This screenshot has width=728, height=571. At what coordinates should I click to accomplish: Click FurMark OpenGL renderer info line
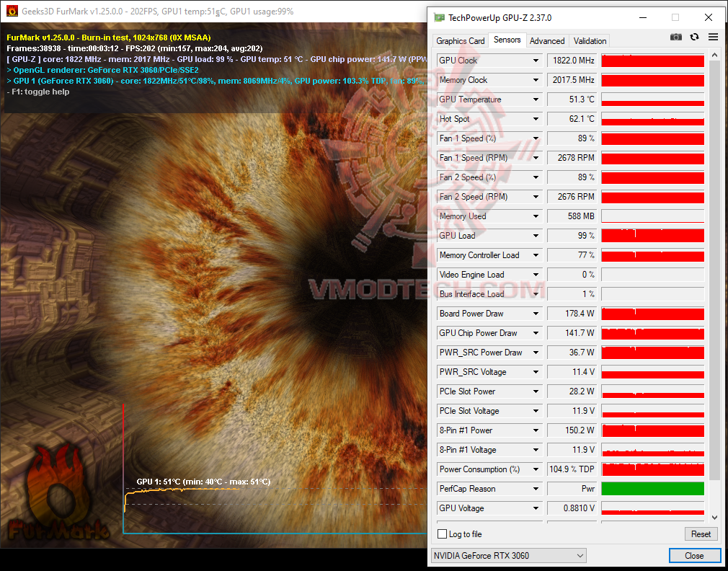pyautogui.click(x=102, y=70)
